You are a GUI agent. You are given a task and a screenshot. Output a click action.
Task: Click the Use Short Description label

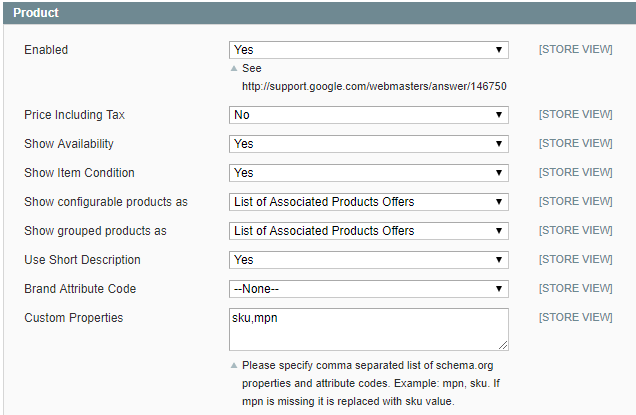[x=82, y=260]
